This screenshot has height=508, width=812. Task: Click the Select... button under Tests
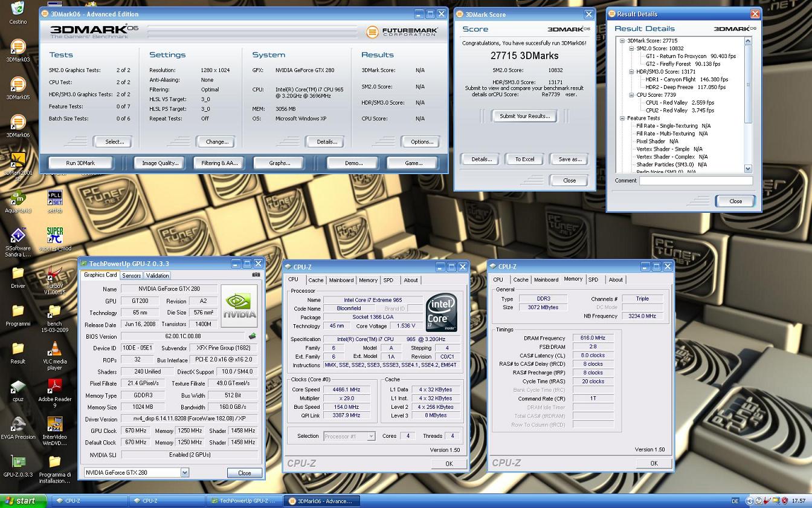[114, 142]
